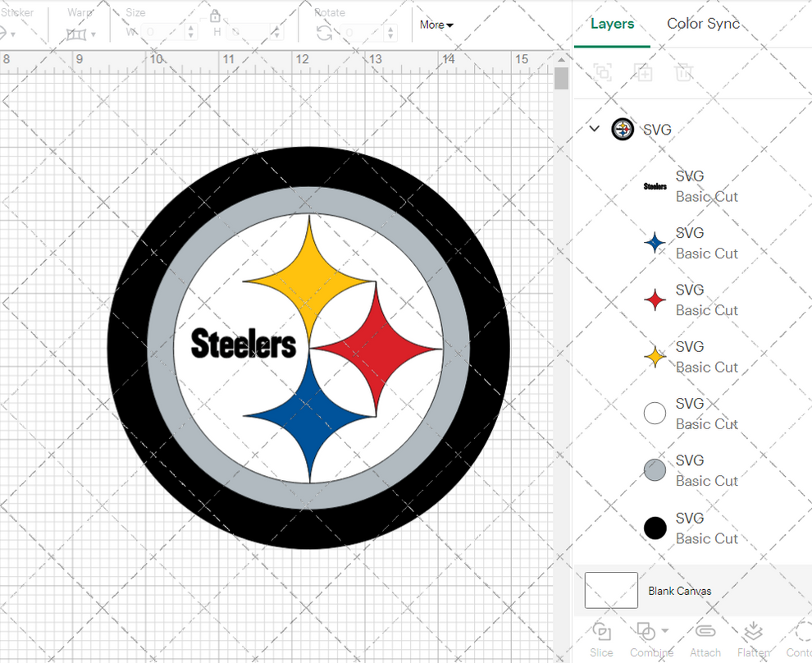
Task: Click the Steelers text layer thumbnail
Action: point(655,186)
